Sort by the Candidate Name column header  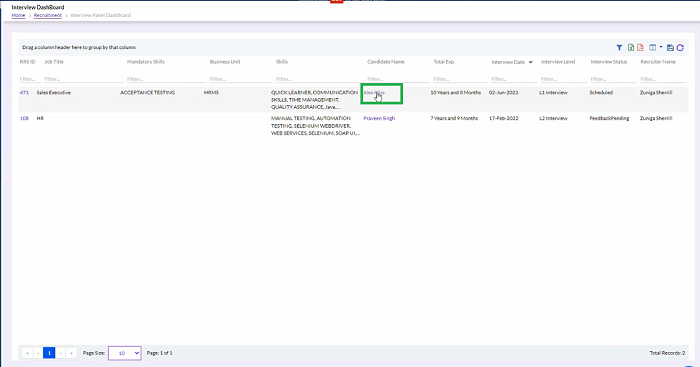[x=386, y=62]
